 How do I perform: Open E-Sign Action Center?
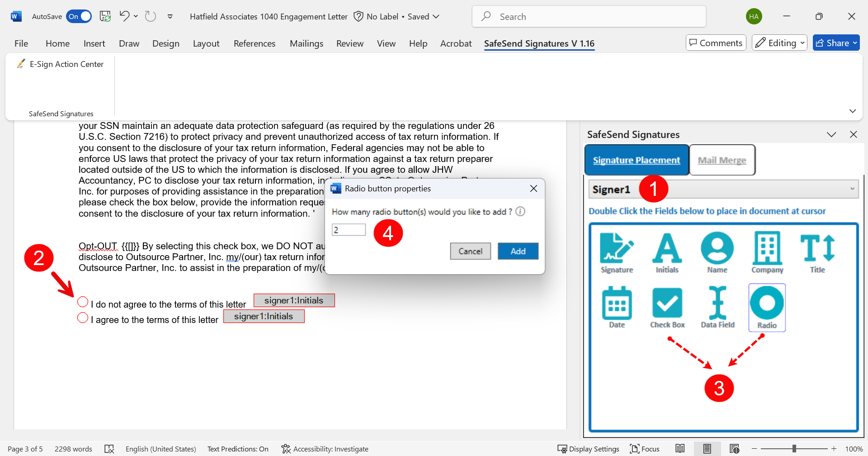coord(60,64)
